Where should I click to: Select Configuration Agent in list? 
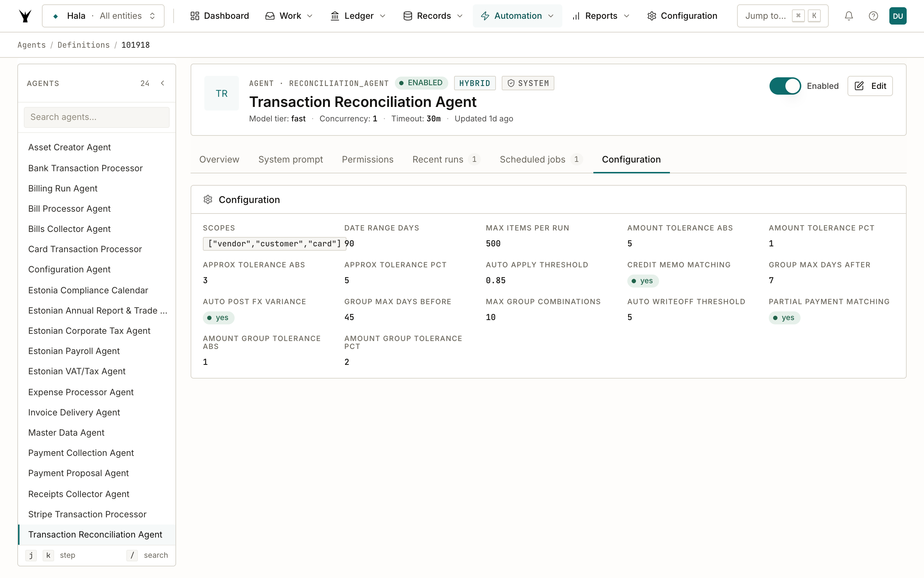(x=97, y=269)
